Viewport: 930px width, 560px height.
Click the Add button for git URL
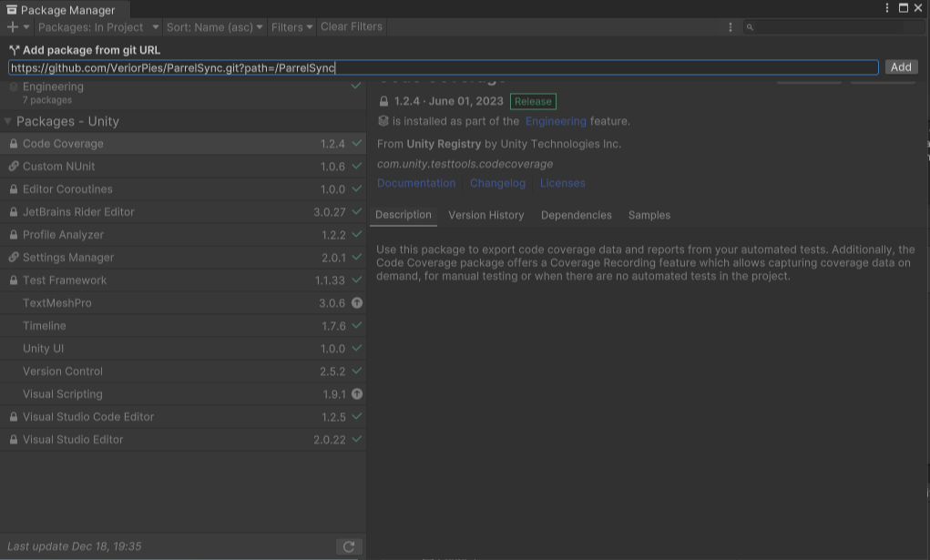901,67
